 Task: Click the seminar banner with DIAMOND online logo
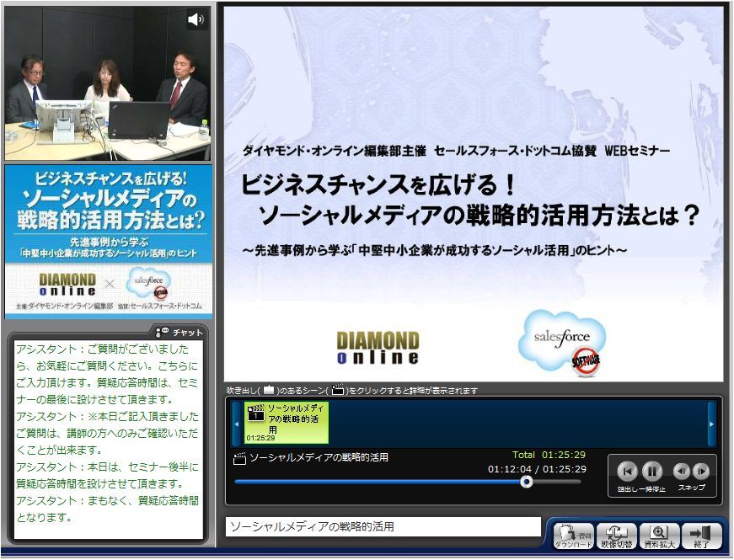pos(108,242)
